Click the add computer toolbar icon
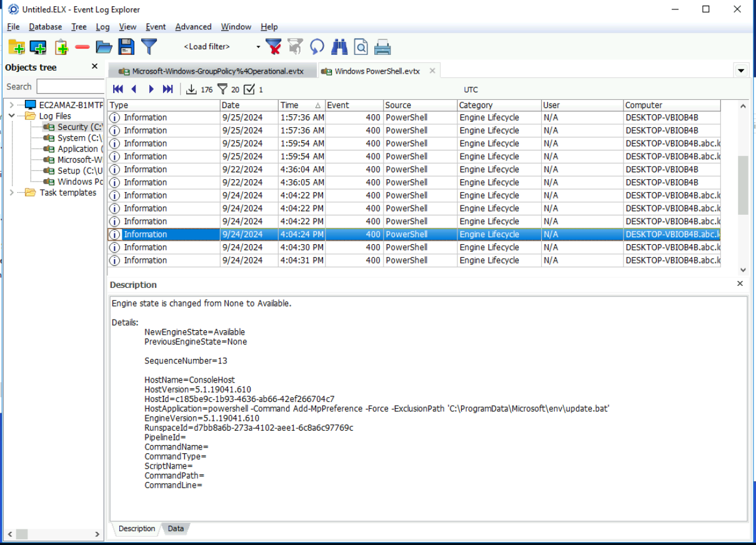 tap(38, 47)
